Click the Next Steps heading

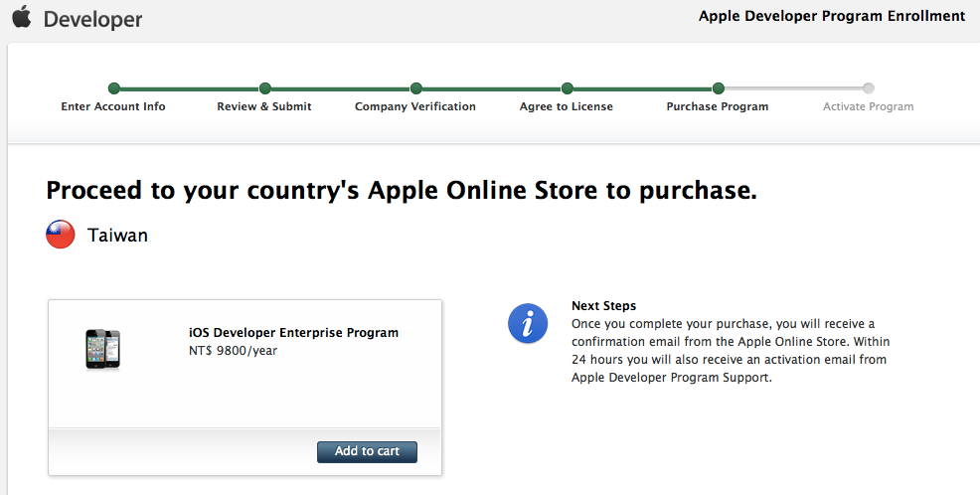(x=603, y=305)
